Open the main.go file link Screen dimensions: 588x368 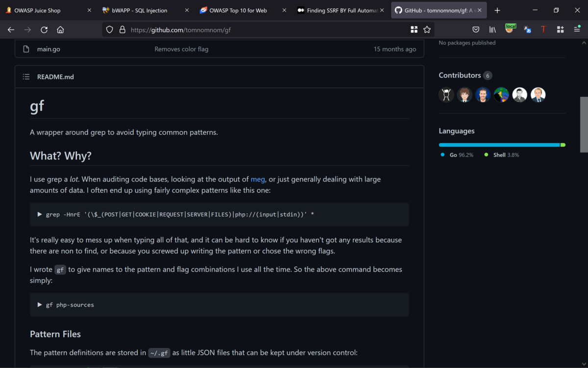(49, 49)
